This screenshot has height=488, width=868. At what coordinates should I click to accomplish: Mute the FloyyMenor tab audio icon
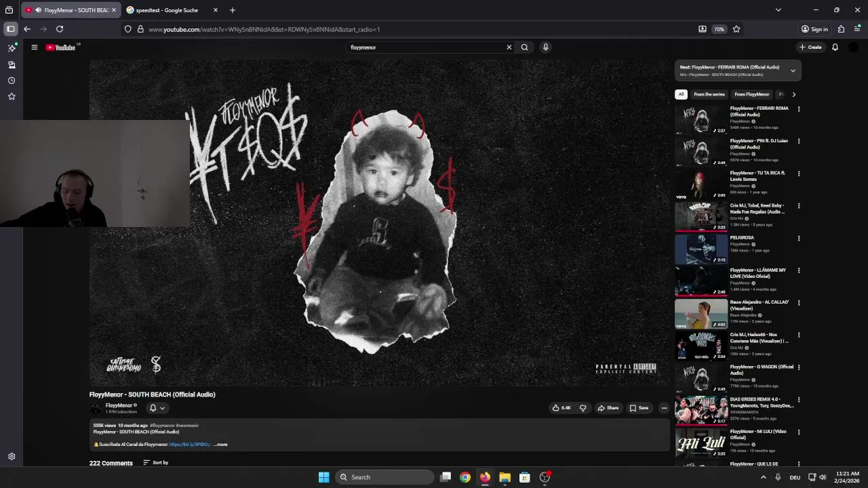coord(38,10)
